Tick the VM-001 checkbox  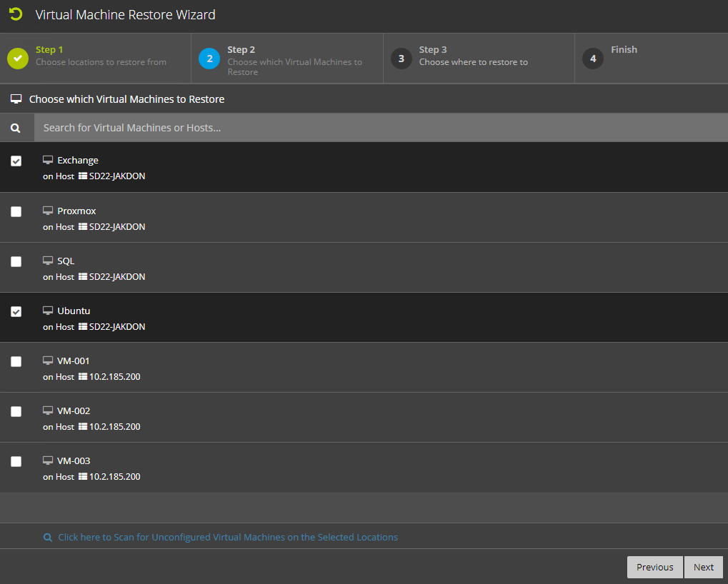[x=16, y=361]
